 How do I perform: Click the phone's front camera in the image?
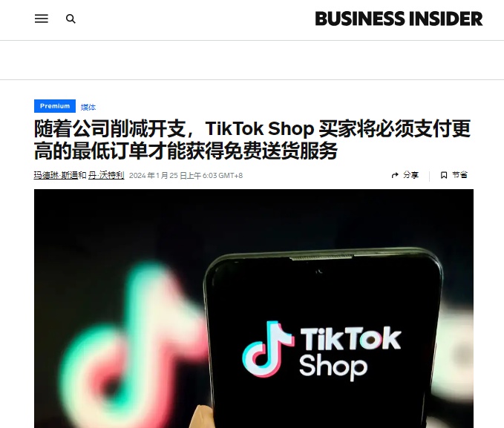[x=319, y=271]
